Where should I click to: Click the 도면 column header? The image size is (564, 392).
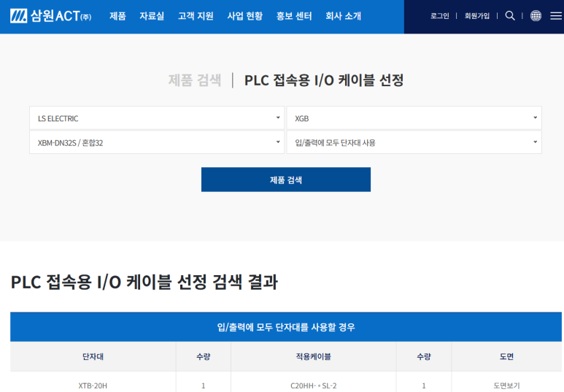(506, 356)
